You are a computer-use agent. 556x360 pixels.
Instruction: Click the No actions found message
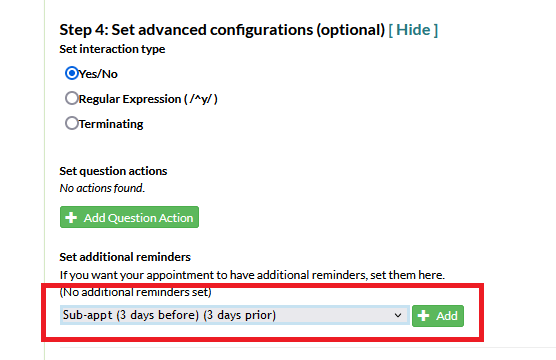point(102,188)
